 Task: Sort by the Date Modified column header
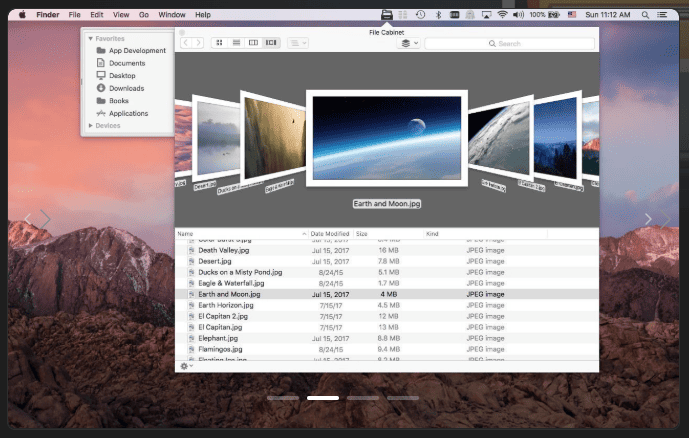point(331,234)
